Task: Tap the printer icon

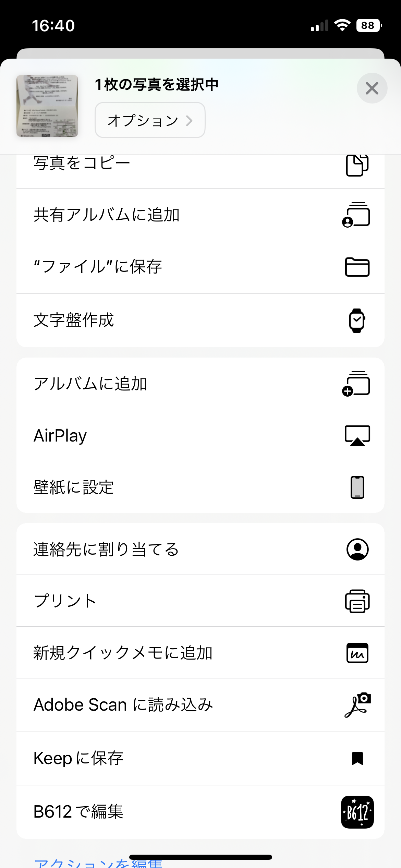Action: coord(357,601)
